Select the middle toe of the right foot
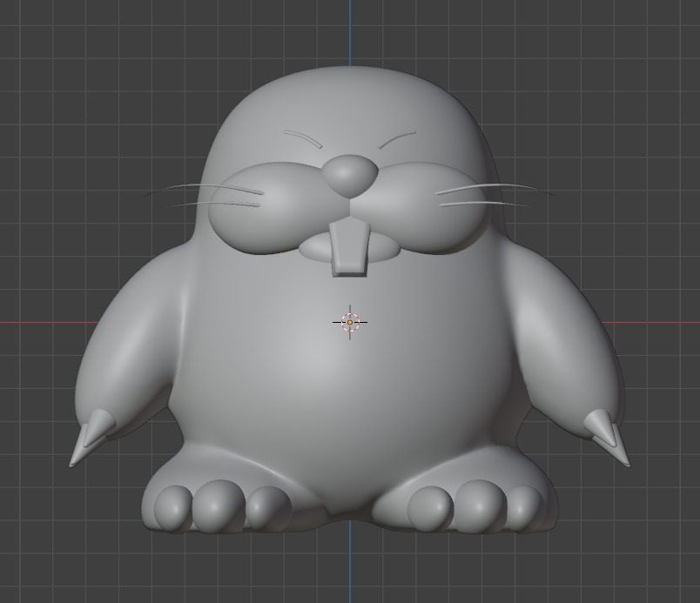Image resolution: width=700 pixels, height=603 pixels. [x=480, y=506]
